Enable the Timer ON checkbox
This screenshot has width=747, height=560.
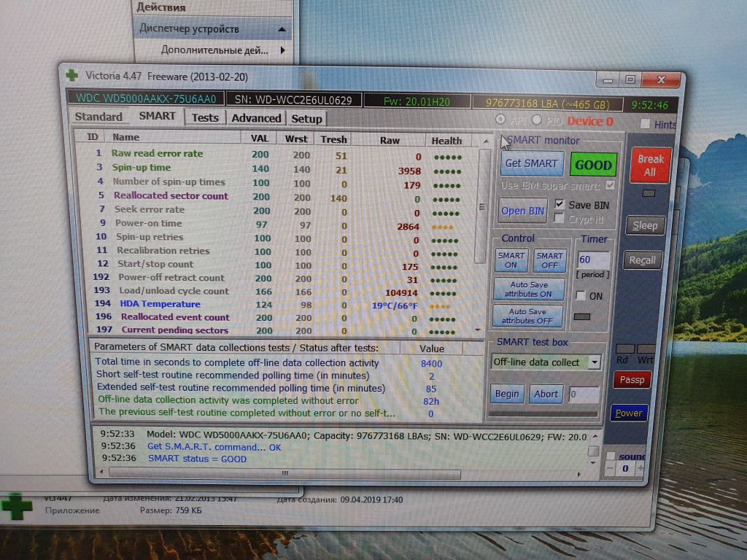coord(580,295)
